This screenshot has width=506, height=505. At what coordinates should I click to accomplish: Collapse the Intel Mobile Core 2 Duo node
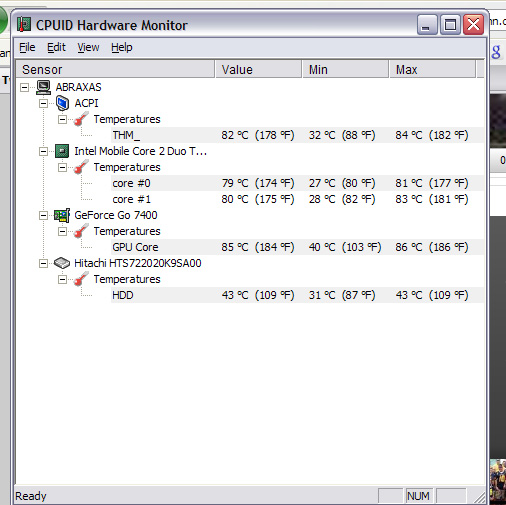[43, 152]
